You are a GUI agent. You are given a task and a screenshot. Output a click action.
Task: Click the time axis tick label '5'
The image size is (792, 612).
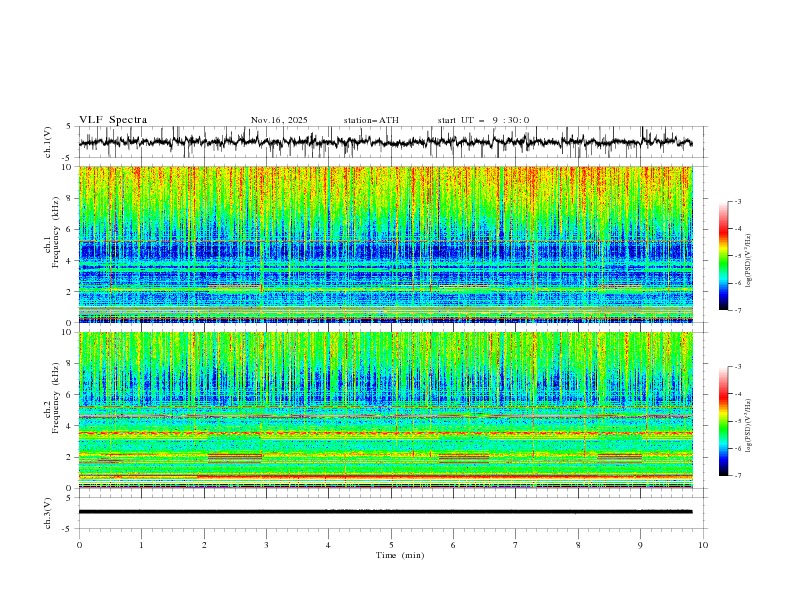(391, 545)
